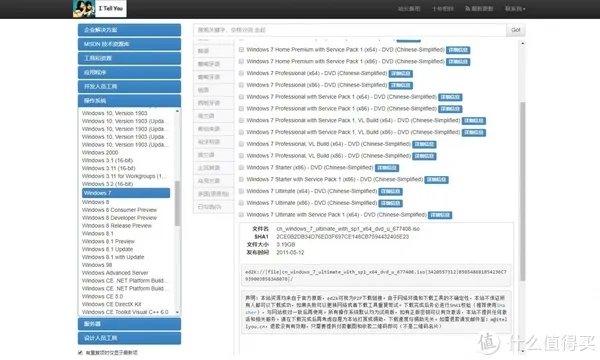Switch to the 西班牙语 language tab
The image size is (600, 360).
point(214,103)
